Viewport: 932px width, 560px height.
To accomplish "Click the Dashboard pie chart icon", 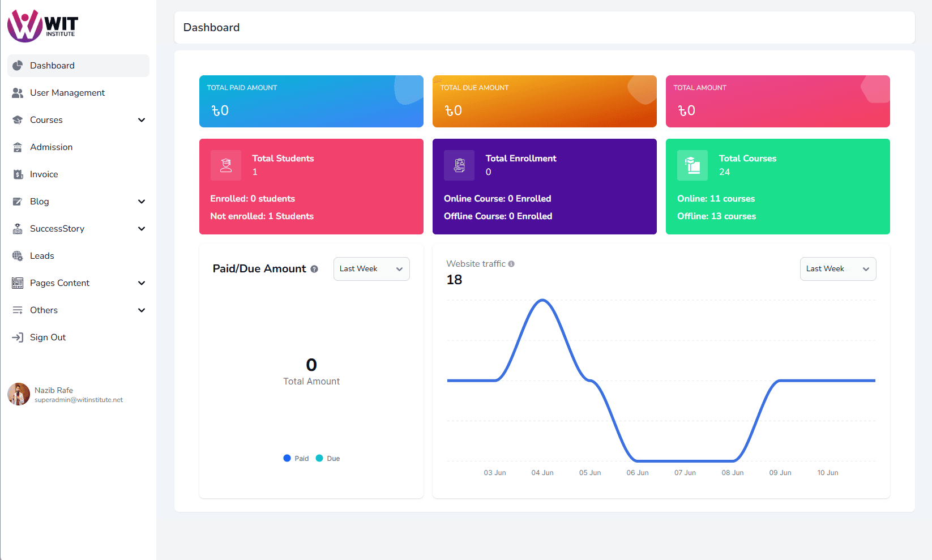I will tap(18, 66).
